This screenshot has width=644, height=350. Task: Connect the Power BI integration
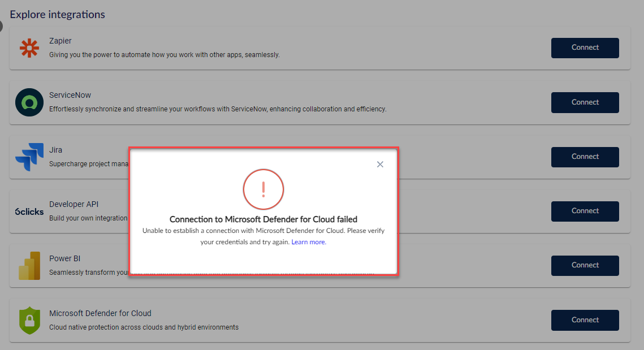pos(585,265)
